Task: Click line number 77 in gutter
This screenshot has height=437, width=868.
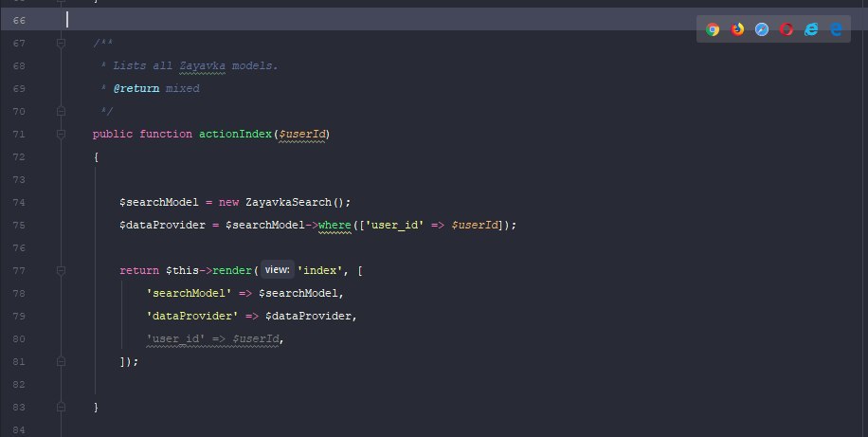Action: [x=19, y=270]
